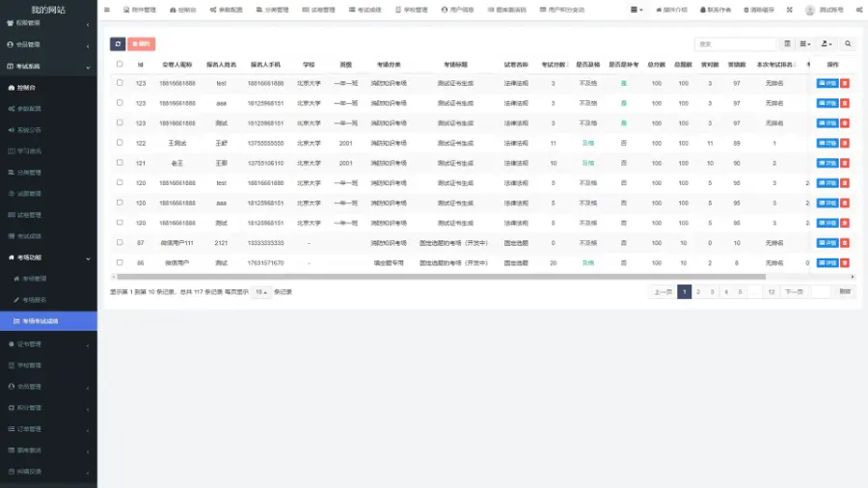Image resolution: width=868 pixels, height=488 pixels.
Task: Open the page size dropdown showing 10
Action: coord(260,291)
